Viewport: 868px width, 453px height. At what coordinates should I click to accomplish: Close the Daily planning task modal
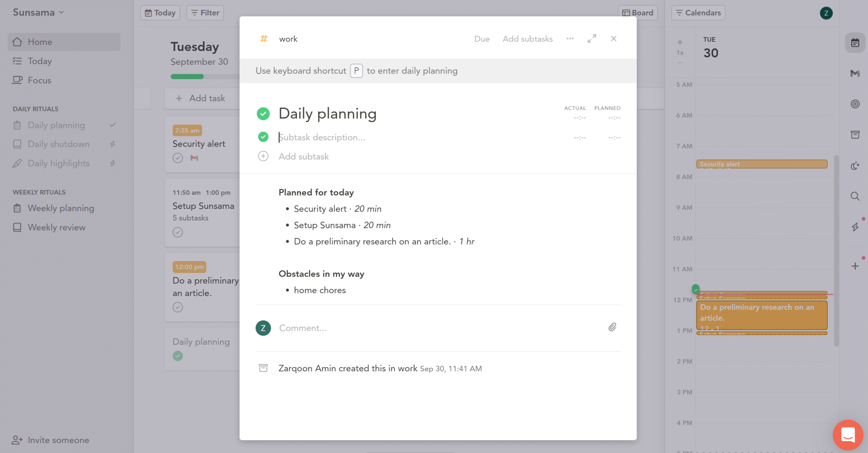(x=613, y=39)
